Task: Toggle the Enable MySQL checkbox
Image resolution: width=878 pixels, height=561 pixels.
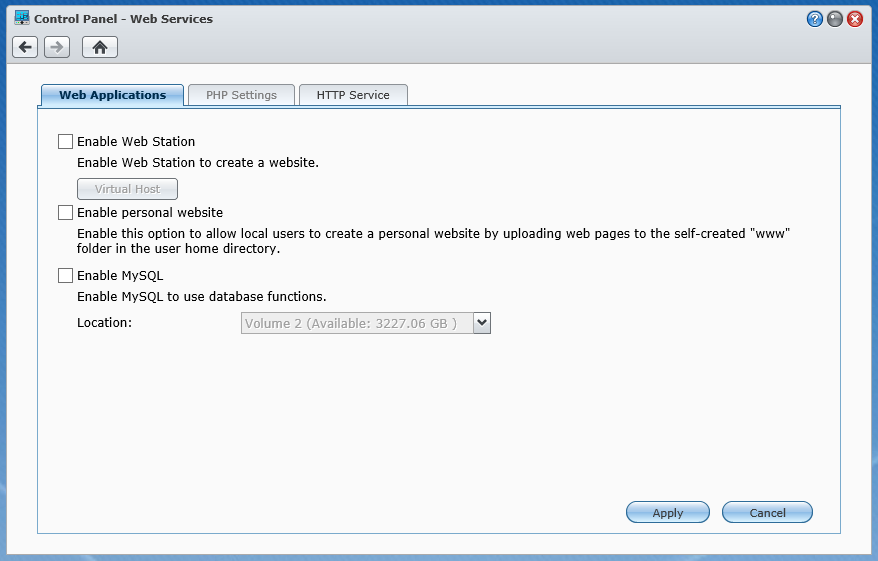Action: [66, 275]
